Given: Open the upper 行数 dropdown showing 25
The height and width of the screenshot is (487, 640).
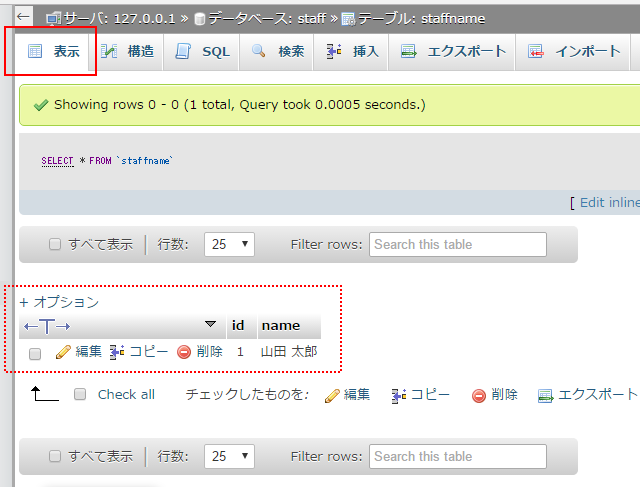Looking at the screenshot, I should coord(229,245).
